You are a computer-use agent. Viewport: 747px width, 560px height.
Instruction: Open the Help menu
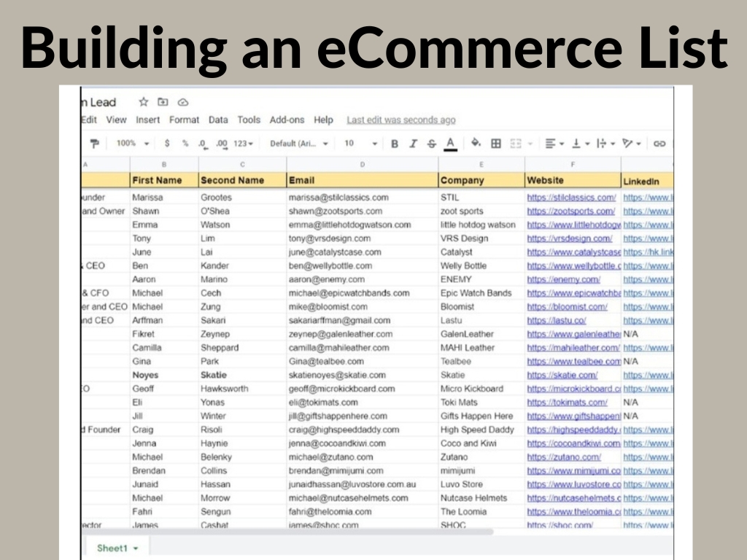(x=323, y=120)
